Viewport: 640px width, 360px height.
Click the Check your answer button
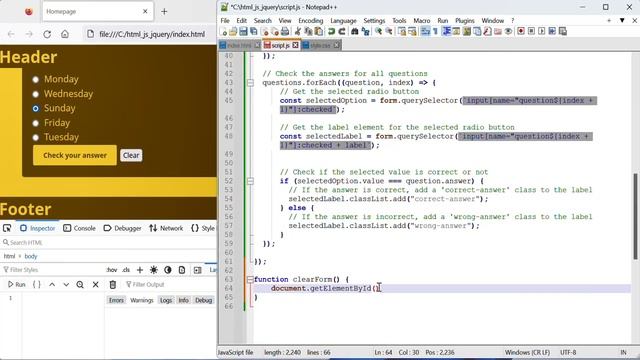tap(75, 155)
